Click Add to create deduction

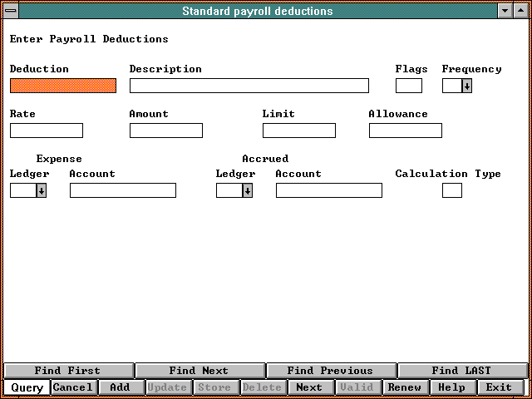pos(121,387)
